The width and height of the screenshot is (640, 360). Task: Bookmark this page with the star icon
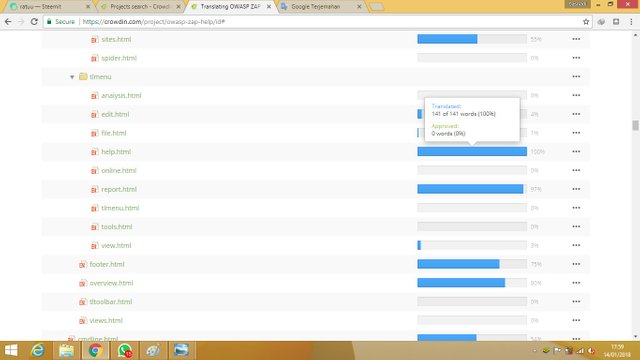point(586,22)
